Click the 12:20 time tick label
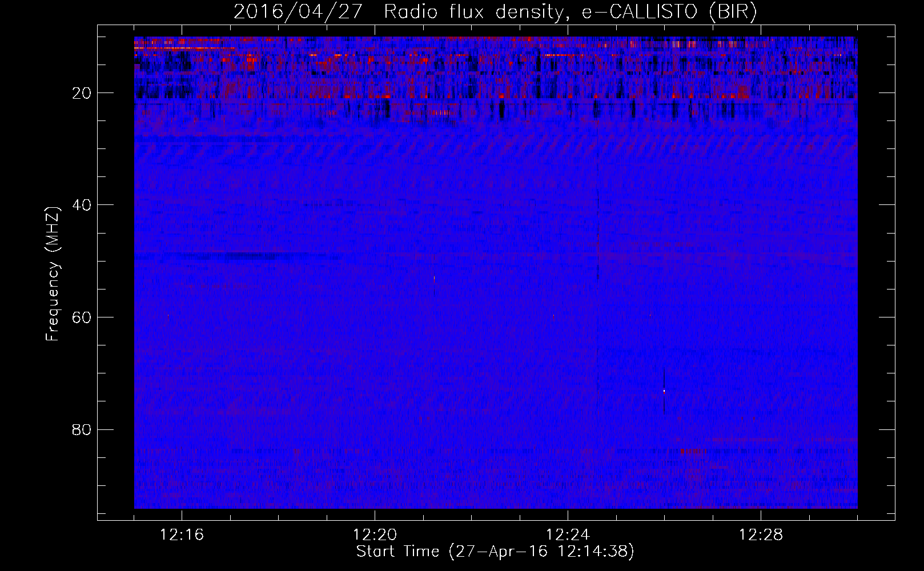Viewport: 924px width, 571px height. (375, 535)
